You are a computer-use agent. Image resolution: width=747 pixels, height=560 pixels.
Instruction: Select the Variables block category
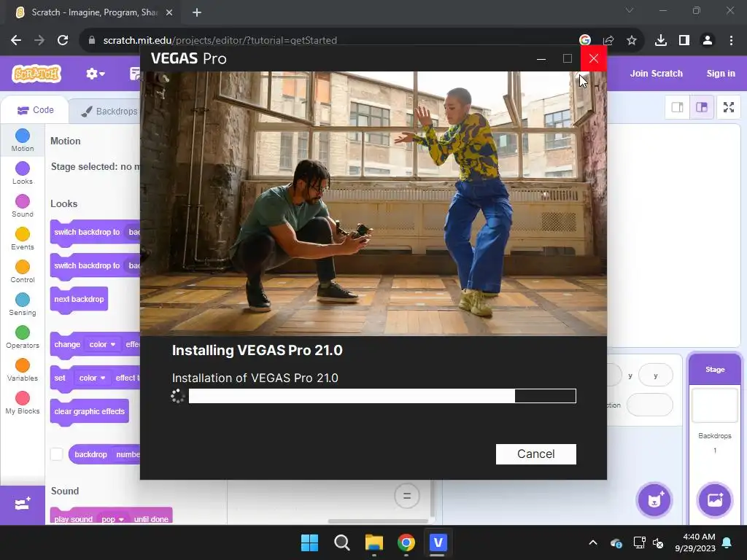(23, 370)
